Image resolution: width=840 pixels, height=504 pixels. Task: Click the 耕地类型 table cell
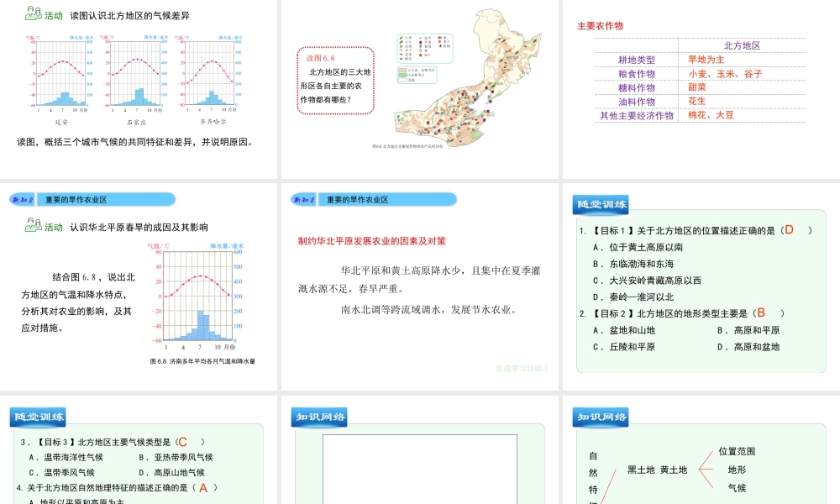(x=637, y=60)
